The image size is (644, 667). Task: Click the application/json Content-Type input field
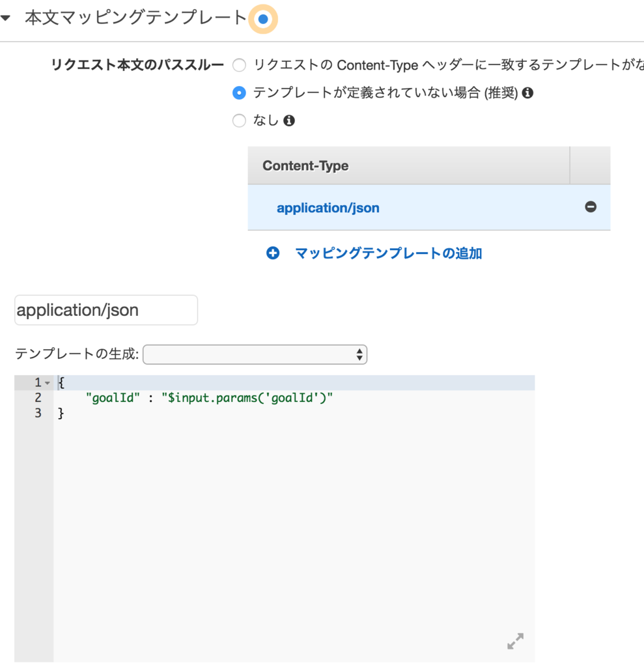click(x=105, y=309)
